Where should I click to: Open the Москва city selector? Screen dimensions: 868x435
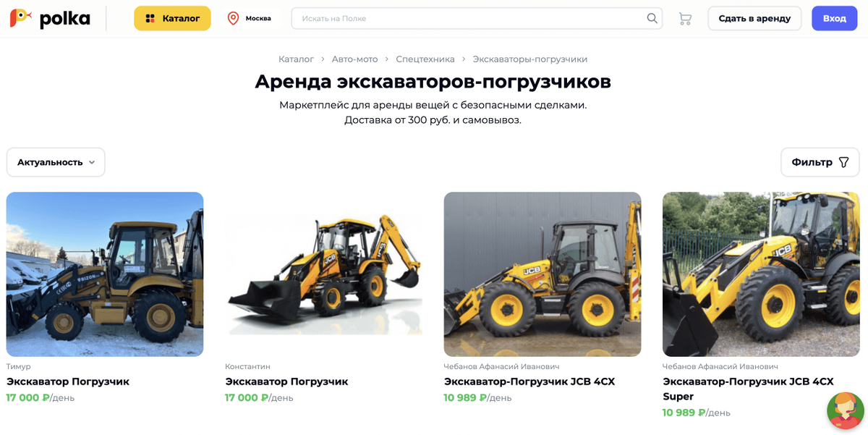point(250,18)
